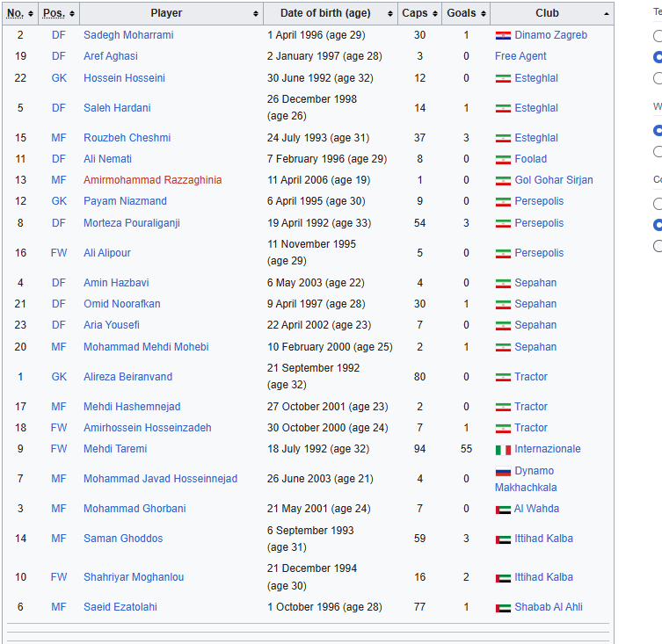Click UAE flag in Saman Ghoddos row
This screenshot has width=662, height=644.
click(503, 539)
